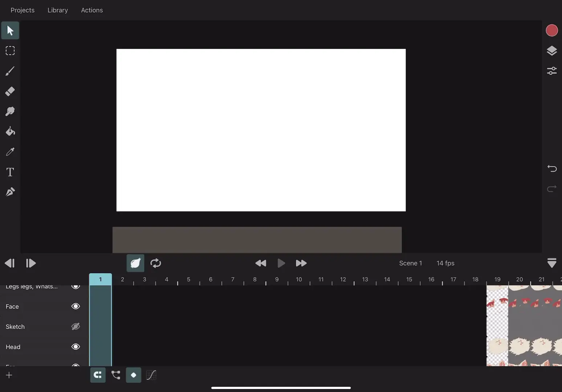Open the Actions menu

click(x=91, y=10)
